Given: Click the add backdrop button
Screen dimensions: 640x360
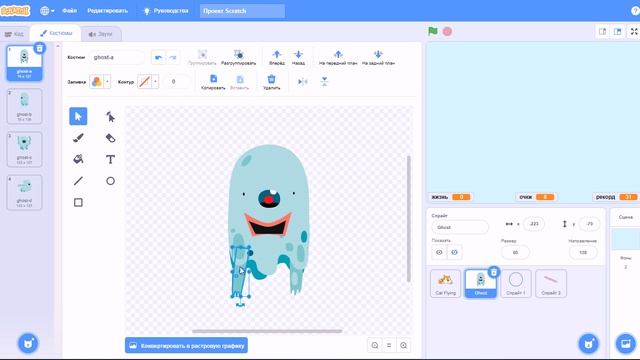Looking at the screenshot, I should click(625, 343).
